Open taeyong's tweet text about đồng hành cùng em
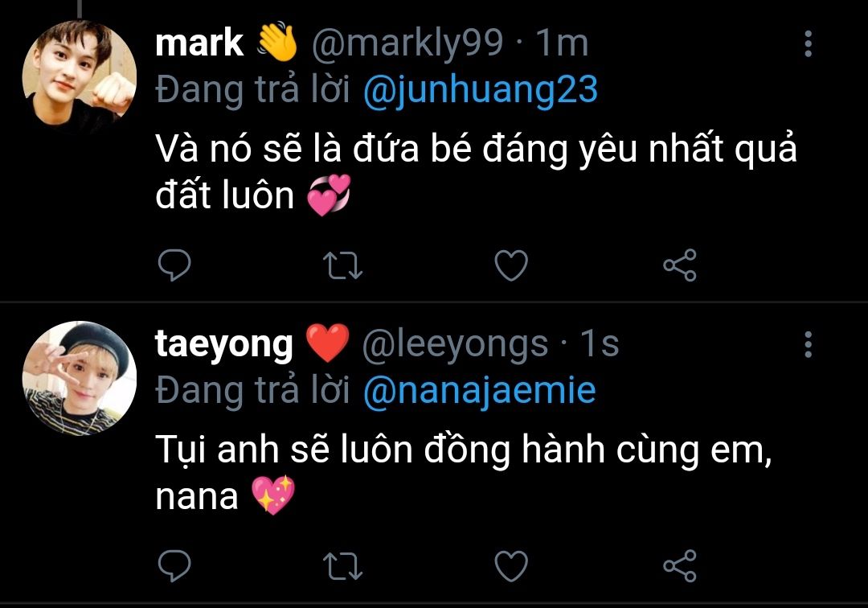Viewport: 868px width, 608px height. tap(464, 472)
